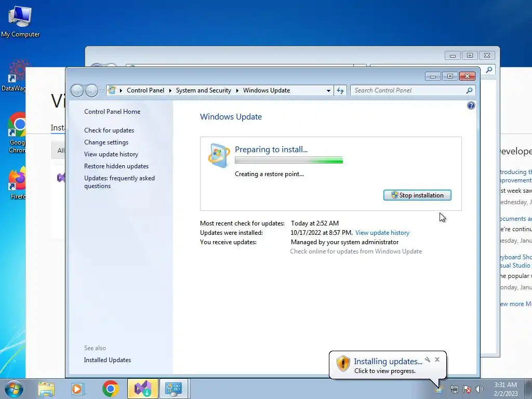Switch to Visual Studio Installer in taskbar
The width and height of the screenshot is (532, 399).
[x=142, y=389]
